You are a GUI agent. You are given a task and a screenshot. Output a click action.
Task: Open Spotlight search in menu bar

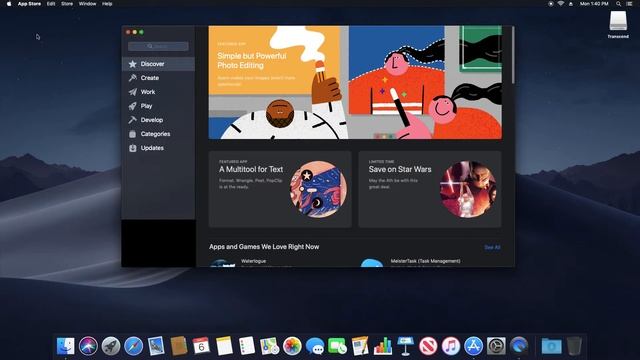click(618, 4)
